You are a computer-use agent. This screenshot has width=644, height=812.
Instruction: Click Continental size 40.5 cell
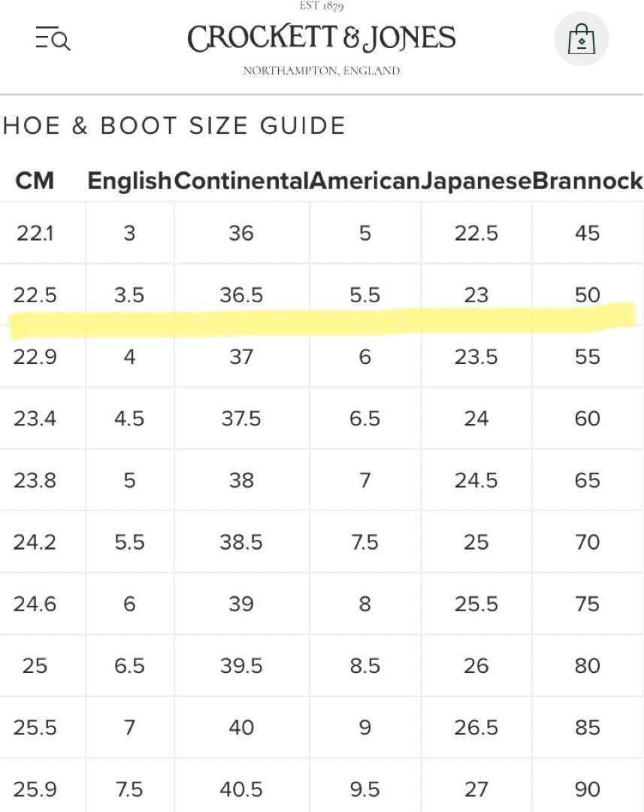coord(242,789)
